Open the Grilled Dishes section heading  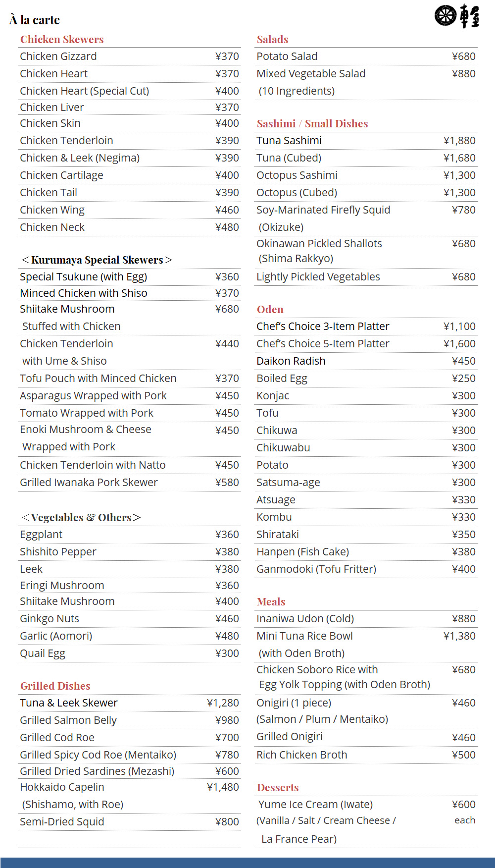55,686
